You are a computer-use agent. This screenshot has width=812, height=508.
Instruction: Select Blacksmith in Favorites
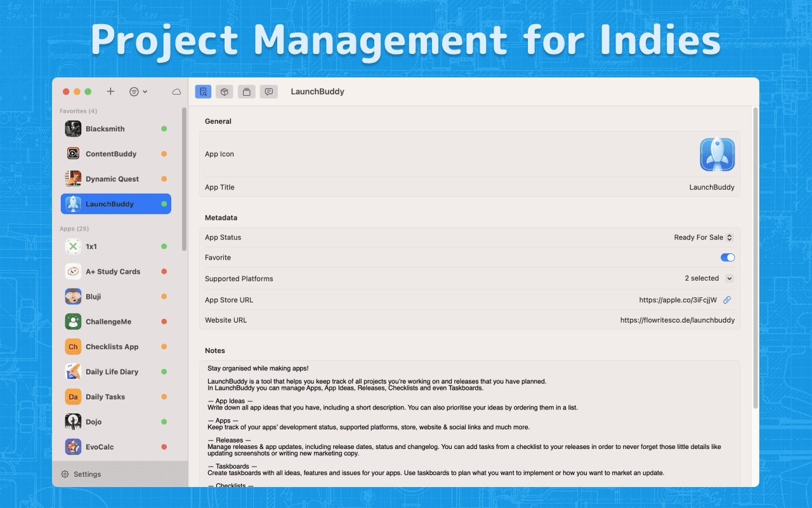116,129
